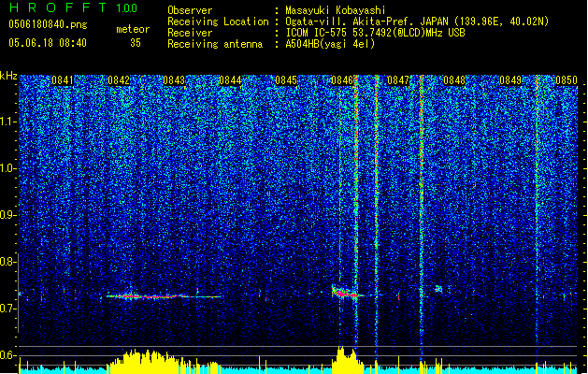This screenshot has height=374, width=588.
Task: Click the "Receiving antenna" field label
Action: click(x=215, y=44)
